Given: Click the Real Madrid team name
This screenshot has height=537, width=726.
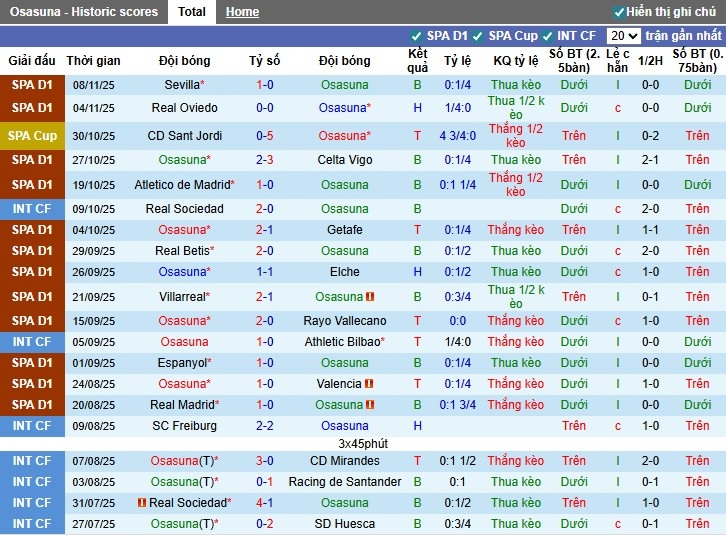Looking at the screenshot, I should click(182, 405).
